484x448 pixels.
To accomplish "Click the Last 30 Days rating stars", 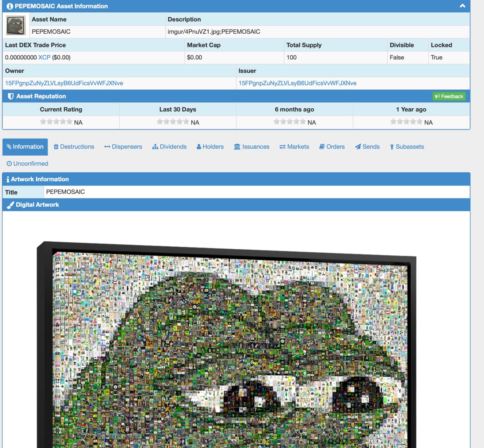I will click(173, 122).
